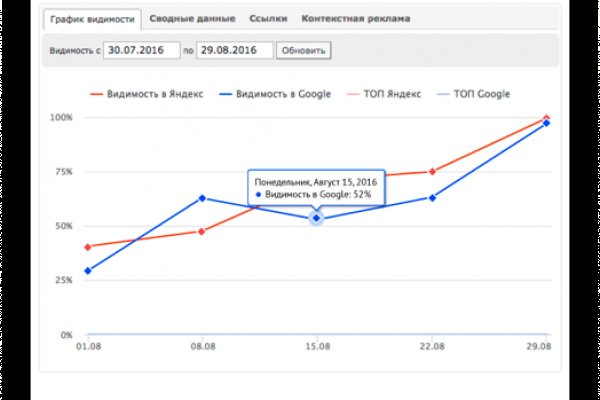600x400 pixels.
Task: Click the red Яндекс data point at 29.08
Action: coord(546,117)
